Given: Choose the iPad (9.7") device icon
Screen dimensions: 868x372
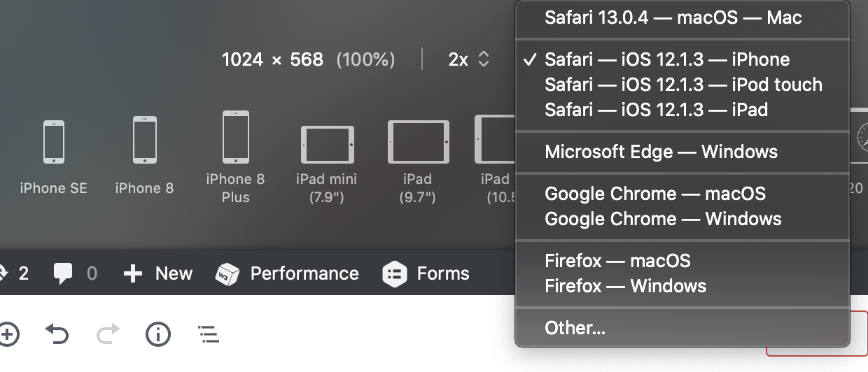Looking at the screenshot, I should [x=418, y=142].
